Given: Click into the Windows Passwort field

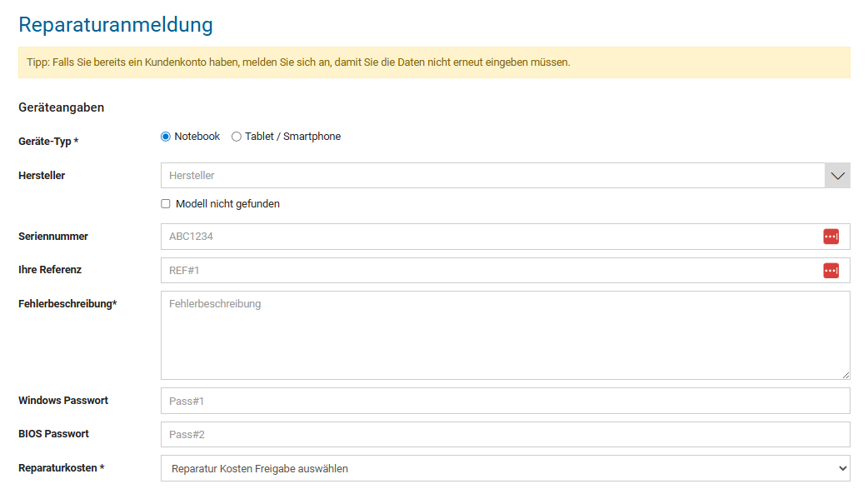Looking at the screenshot, I should pos(506,401).
